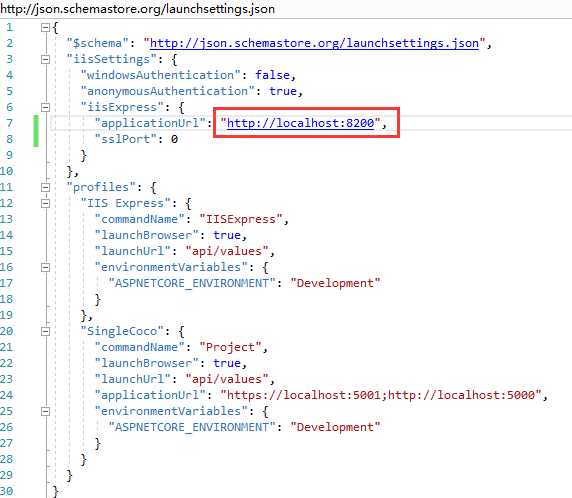Click the localhost:5001;localhost:5000 URL value
Screen dimensions: 572x498
pos(381,395)
